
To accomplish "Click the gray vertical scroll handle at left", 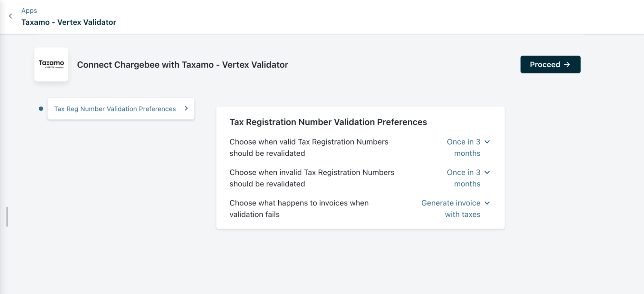I will [7, 217].
